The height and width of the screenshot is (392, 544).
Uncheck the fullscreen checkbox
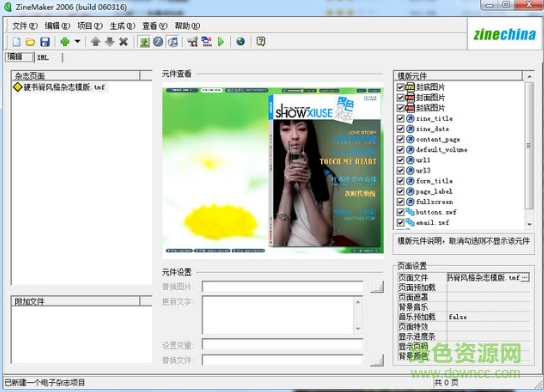click(401, 202)
